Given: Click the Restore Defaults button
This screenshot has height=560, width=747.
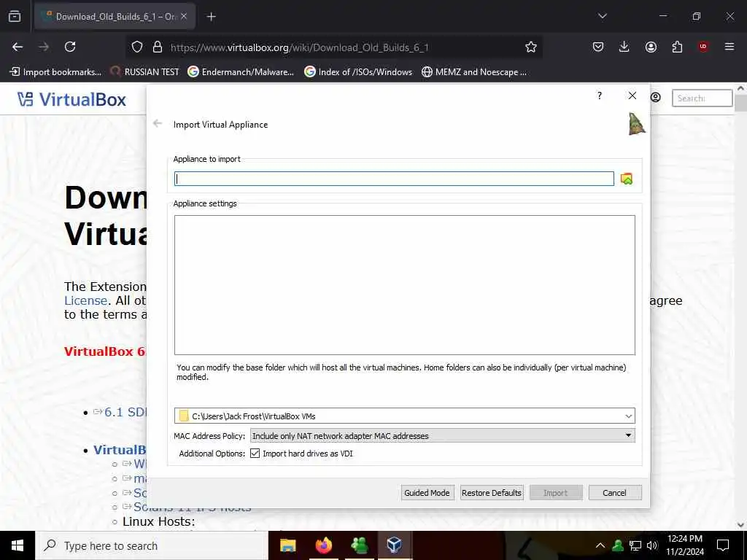Looking at the screenshot, I should point(492,493).
